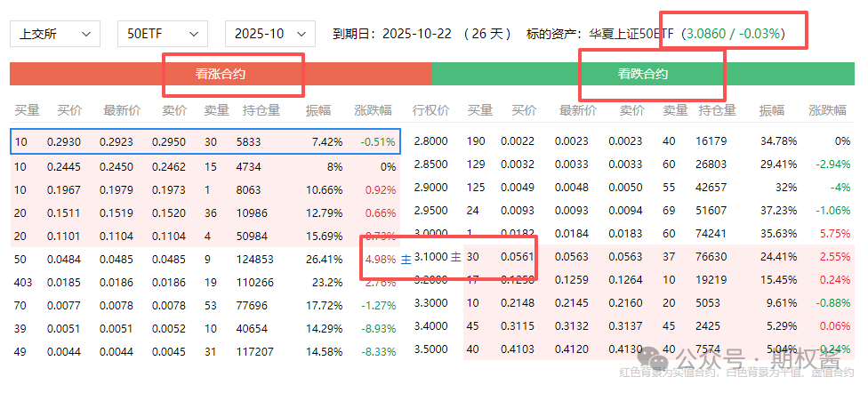The image size is (868, 393).
Task: Click put open interest 76630
Action: point(712,257)
